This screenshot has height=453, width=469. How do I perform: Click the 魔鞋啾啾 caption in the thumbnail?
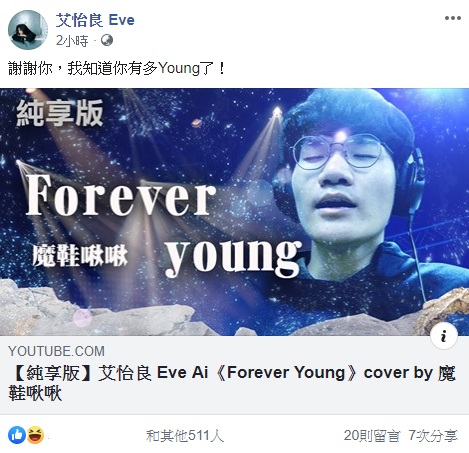click(x=80, y=256)
